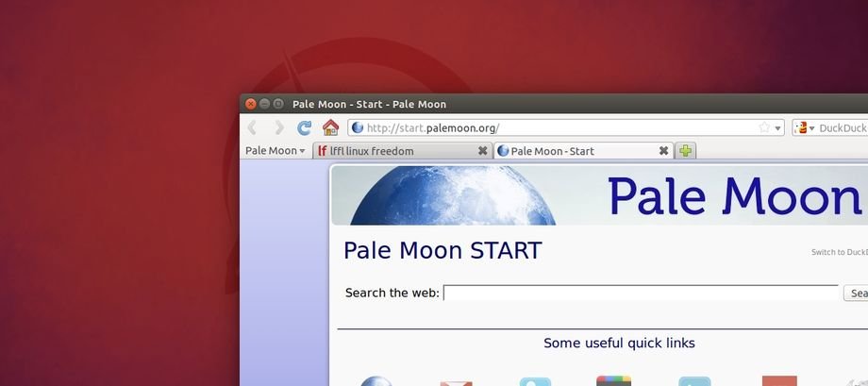This screenshot has height=386, width=868.
Task: Click the lffl favicon on first tab
Action: tap(322, 151)
